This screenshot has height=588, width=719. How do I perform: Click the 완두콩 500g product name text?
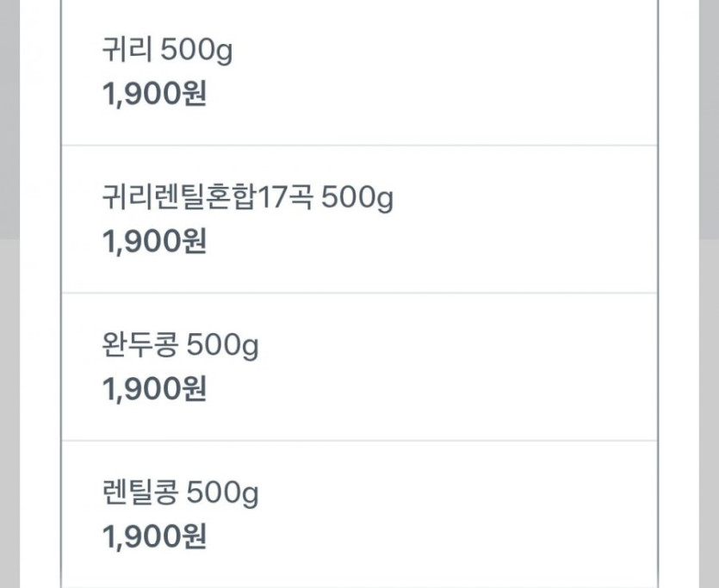(180, 347)
